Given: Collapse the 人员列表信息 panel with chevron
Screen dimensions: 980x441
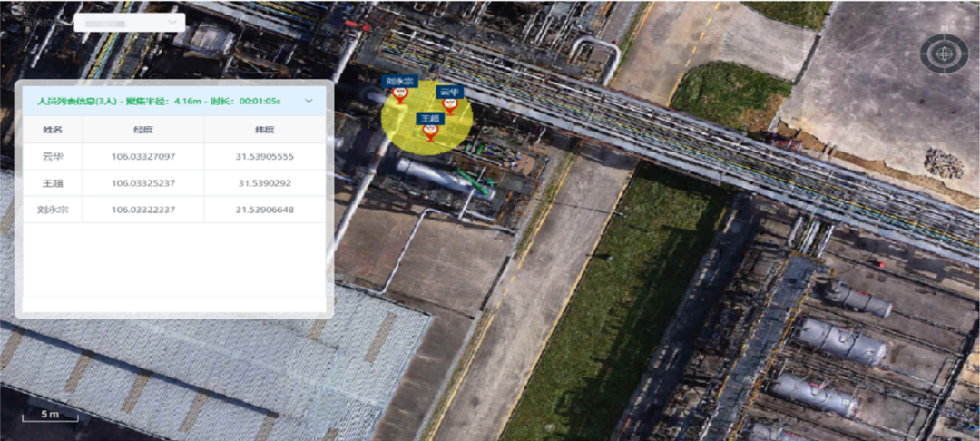Looking at the screenshot, I should [309, 101].
